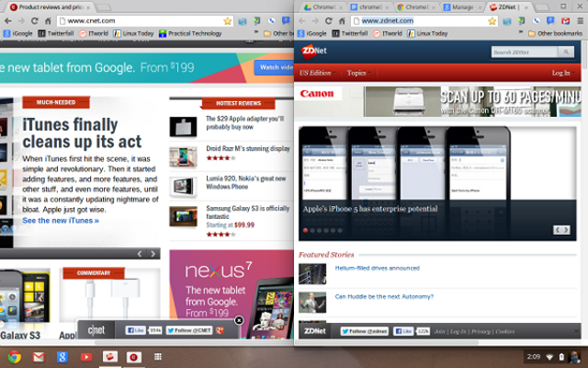Click home button in ZDNet window
This screenshot has width=588, height=368.
click(x=342, y=21)
